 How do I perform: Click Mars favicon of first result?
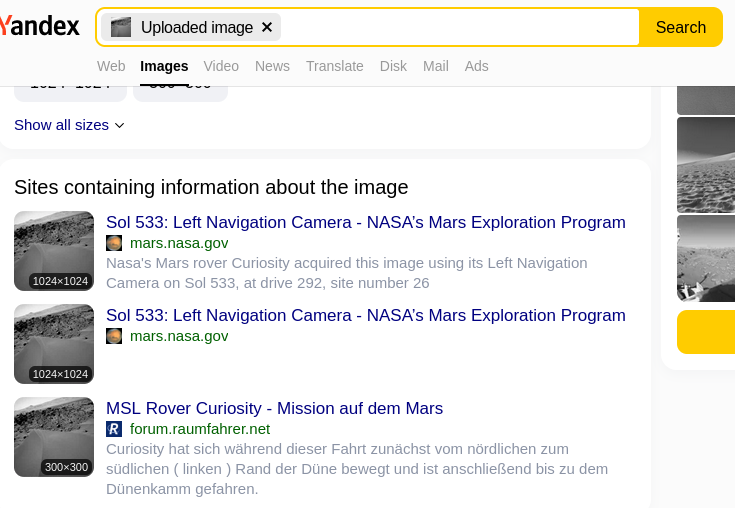tap(114, 243)
